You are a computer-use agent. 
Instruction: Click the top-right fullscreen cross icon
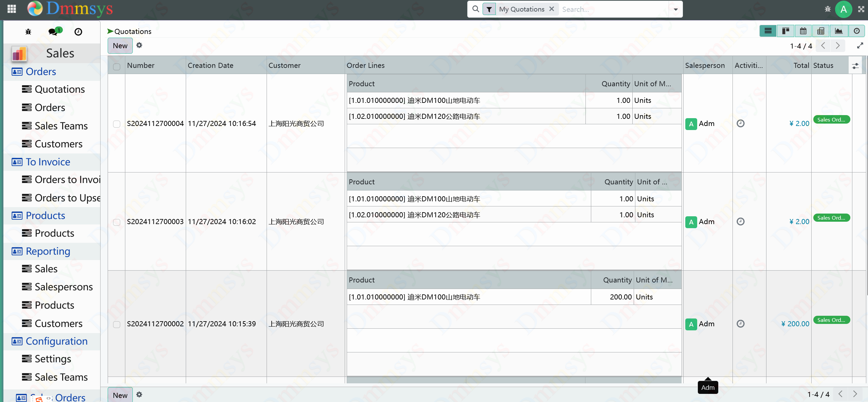coord(861,9)
